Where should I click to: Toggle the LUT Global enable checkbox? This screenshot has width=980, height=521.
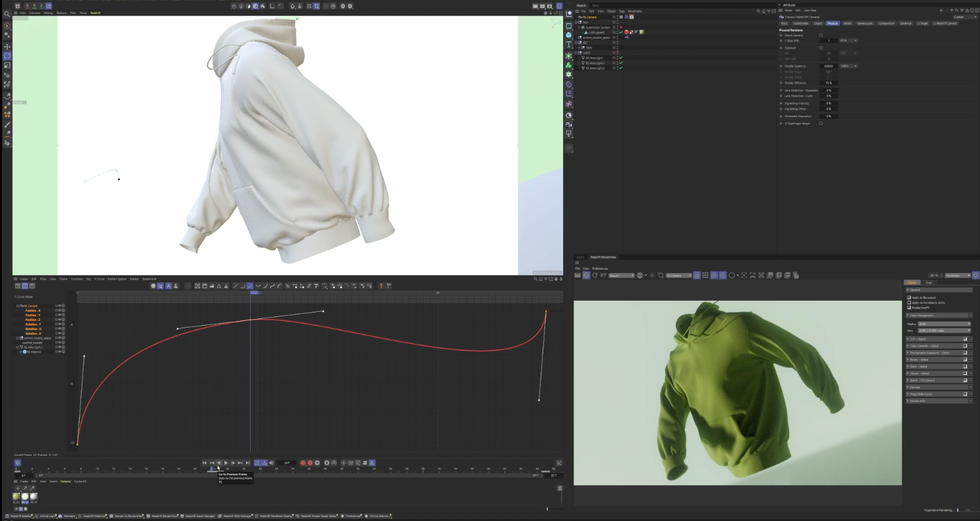pyautogui.click(x=966, y=339)
